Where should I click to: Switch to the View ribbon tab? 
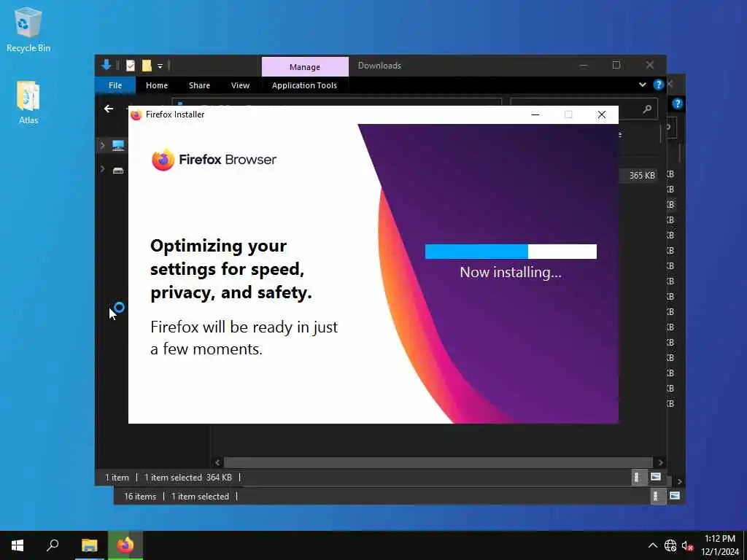click(240, 85)
